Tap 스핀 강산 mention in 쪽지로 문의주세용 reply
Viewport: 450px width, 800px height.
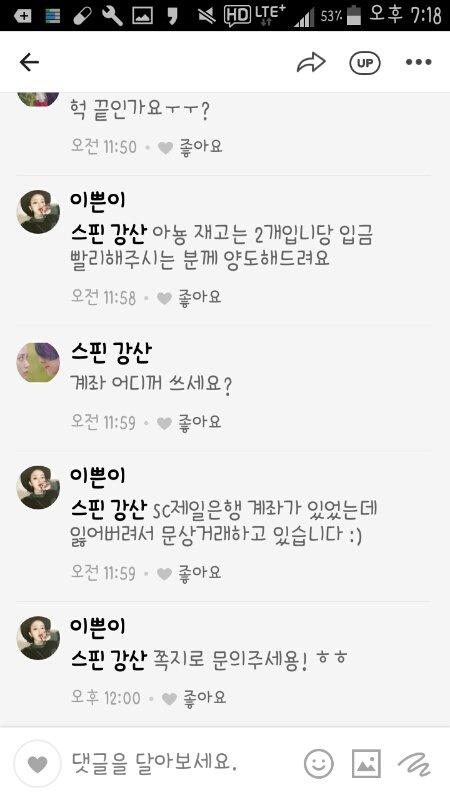(108, 659)
